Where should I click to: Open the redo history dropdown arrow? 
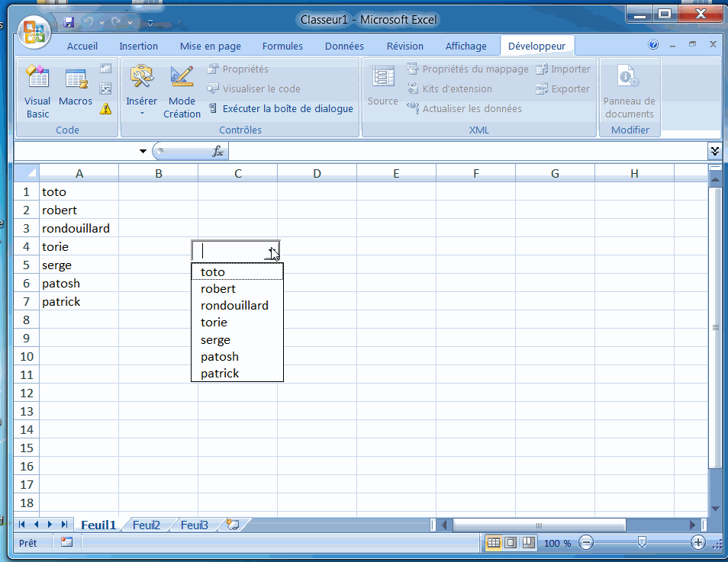tap(130, 22)
